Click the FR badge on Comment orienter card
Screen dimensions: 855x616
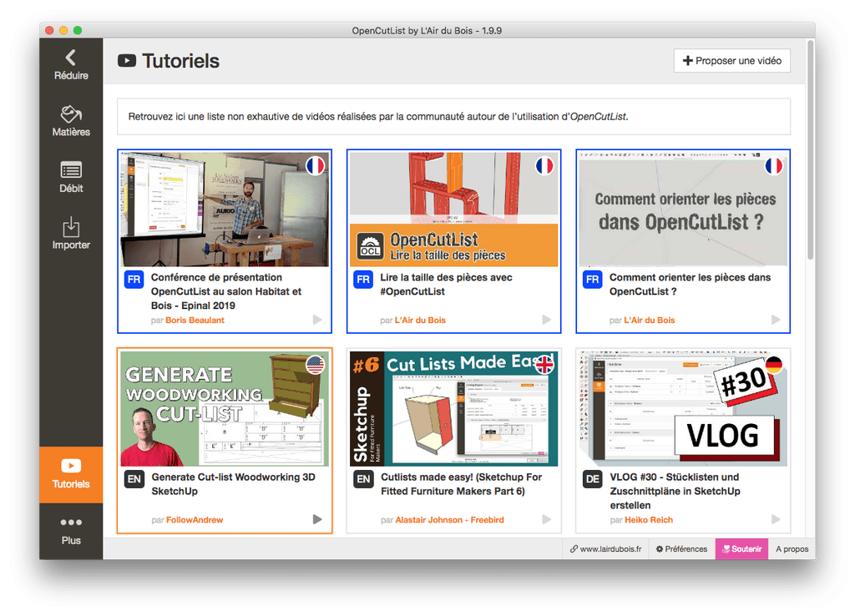pyautogui.click(x=592, y=280)
